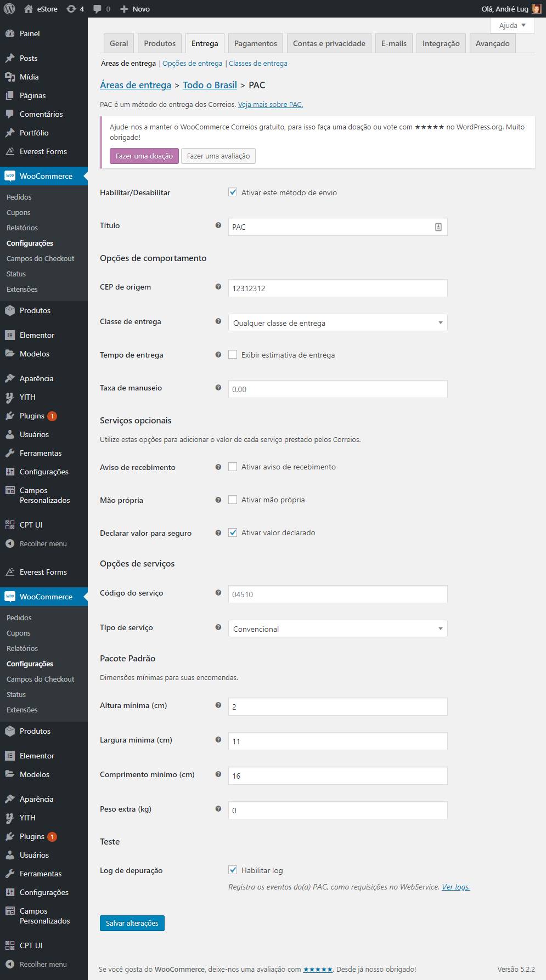Open Páginas pages icon in sidebar
This screenshot has height=980, width=546.
[x=10, y=95]
